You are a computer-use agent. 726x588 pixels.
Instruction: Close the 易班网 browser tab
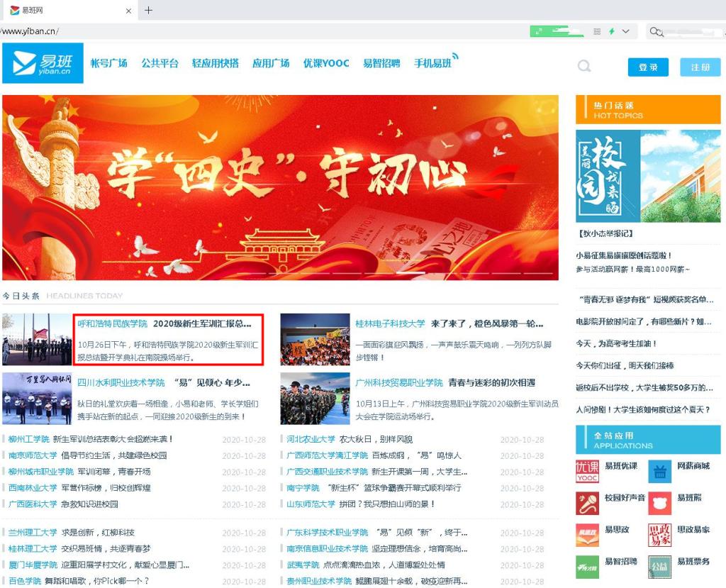pyautogui.click(x=128, y=11)
